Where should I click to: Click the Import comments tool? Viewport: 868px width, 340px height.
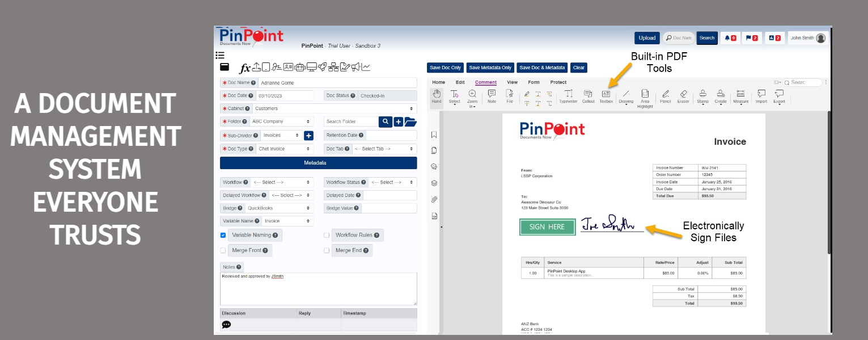click(x=761, y=96)
